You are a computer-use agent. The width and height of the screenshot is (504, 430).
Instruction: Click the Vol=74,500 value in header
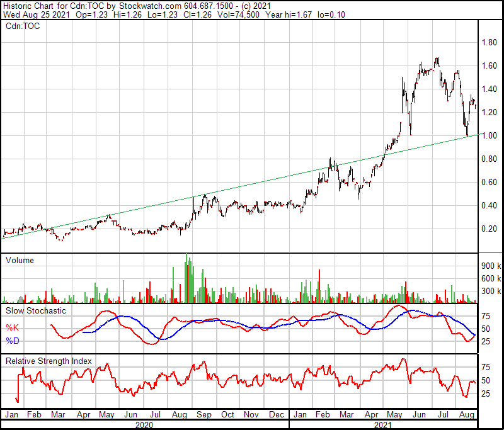(238, 14)
